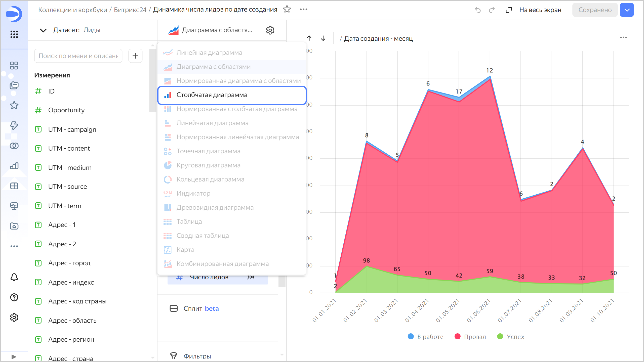Open help question mark icon
Screen dimensions: 644x362
[x=14, y=297]
